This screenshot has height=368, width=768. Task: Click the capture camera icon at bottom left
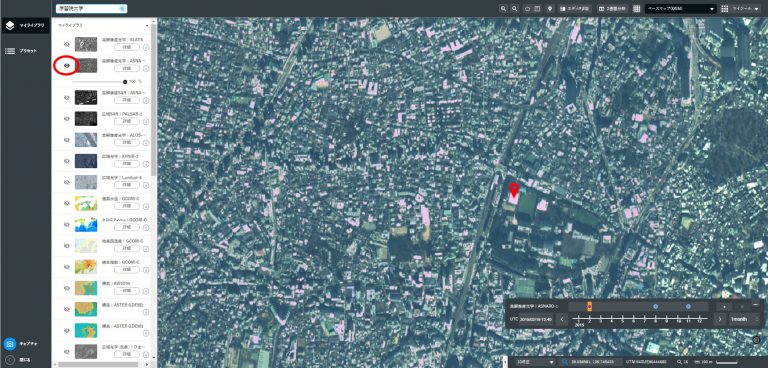[10, 344]
